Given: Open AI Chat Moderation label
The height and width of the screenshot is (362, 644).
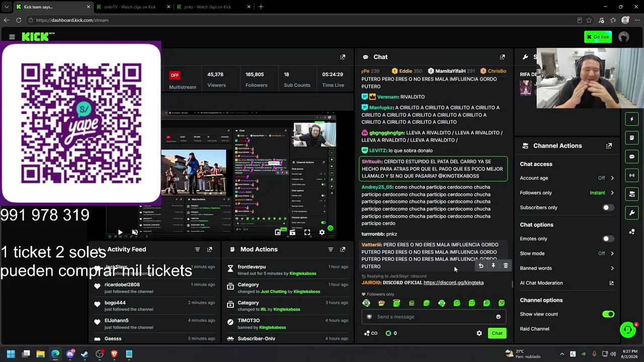Looking at the screenshot, I should pos(541,283).
